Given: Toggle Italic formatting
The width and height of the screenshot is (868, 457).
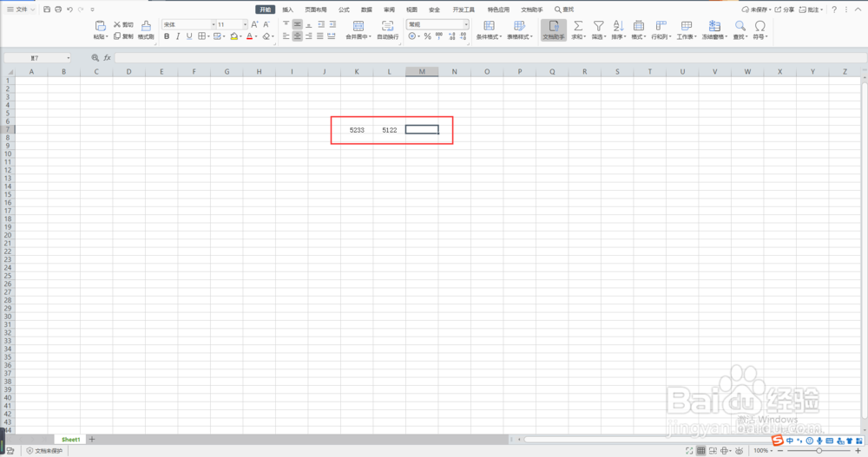Looking at the screenshot, I should coord(178,36).
